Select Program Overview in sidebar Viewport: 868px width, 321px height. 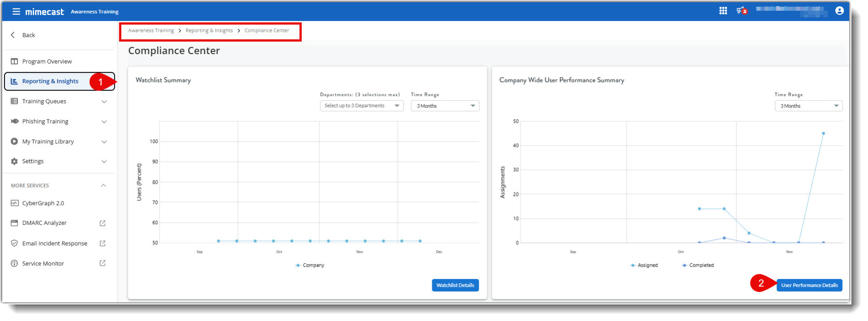tap(47, 61)
